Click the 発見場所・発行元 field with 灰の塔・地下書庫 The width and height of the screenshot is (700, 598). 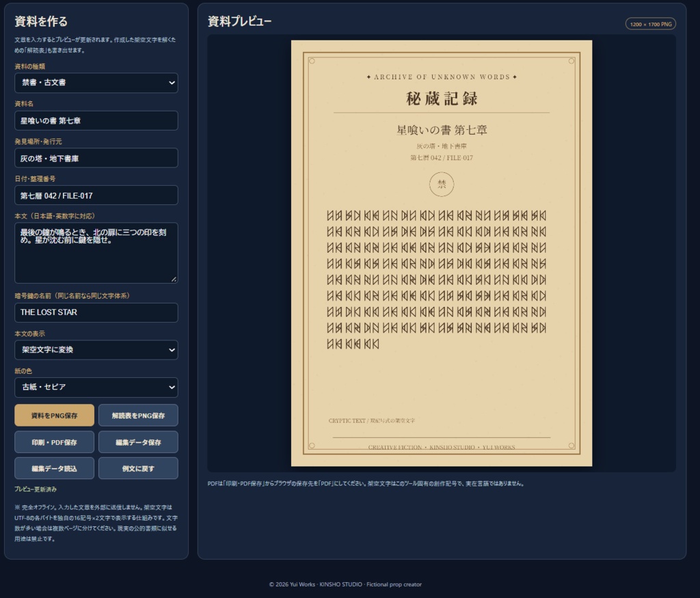96,158
